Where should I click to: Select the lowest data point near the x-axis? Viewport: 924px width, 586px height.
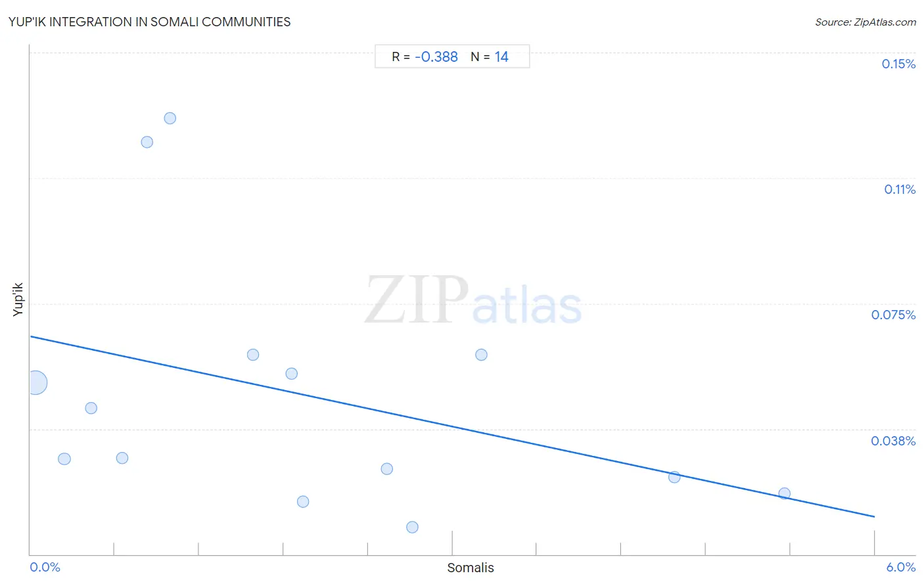[413, 527]
